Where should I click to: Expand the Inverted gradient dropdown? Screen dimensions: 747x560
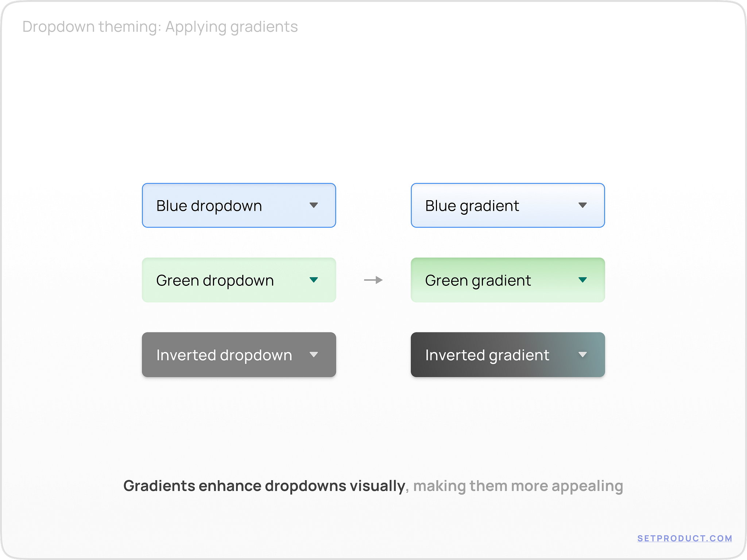(508, 354)
